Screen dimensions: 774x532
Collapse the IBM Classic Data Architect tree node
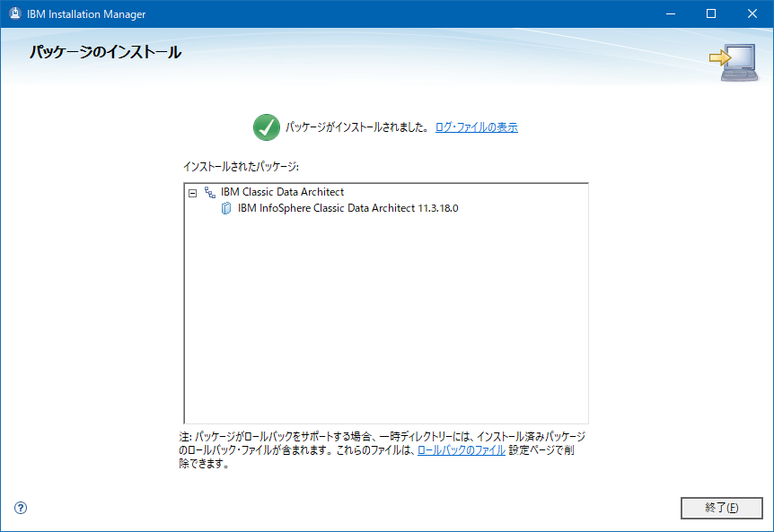coord(192,193)
